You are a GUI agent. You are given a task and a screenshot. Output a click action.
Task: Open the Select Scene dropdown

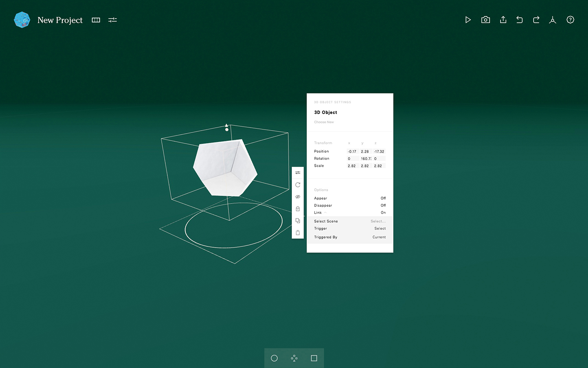(x=378, y=221)
